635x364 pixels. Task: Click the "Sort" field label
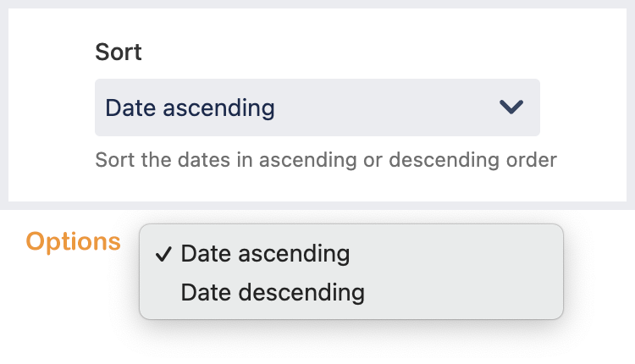coord(119,52)
